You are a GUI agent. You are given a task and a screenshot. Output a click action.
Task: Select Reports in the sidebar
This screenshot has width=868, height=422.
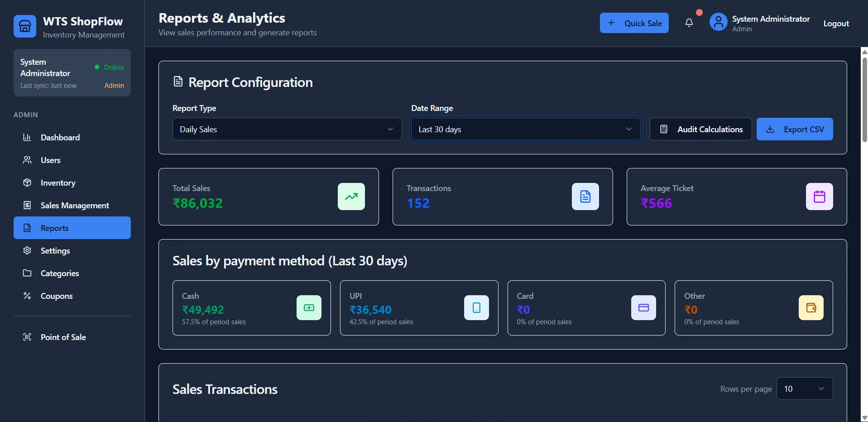click(72, 228)
